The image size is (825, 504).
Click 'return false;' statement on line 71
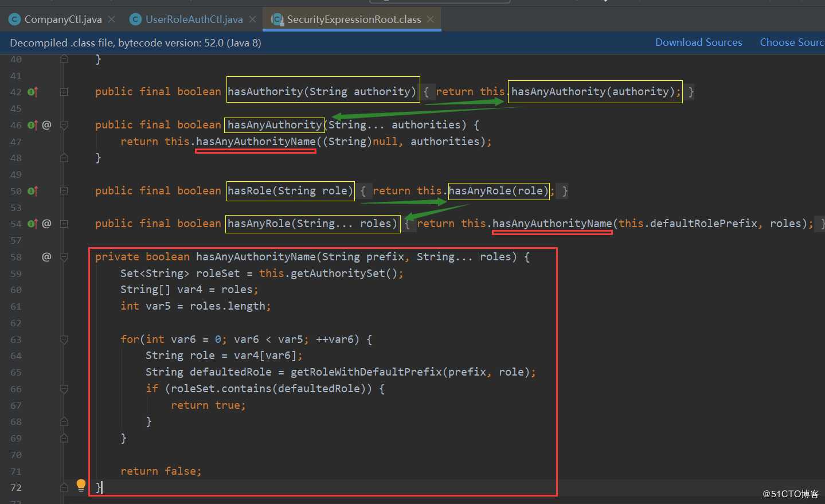pyautogui.click(x=161, y=471)
